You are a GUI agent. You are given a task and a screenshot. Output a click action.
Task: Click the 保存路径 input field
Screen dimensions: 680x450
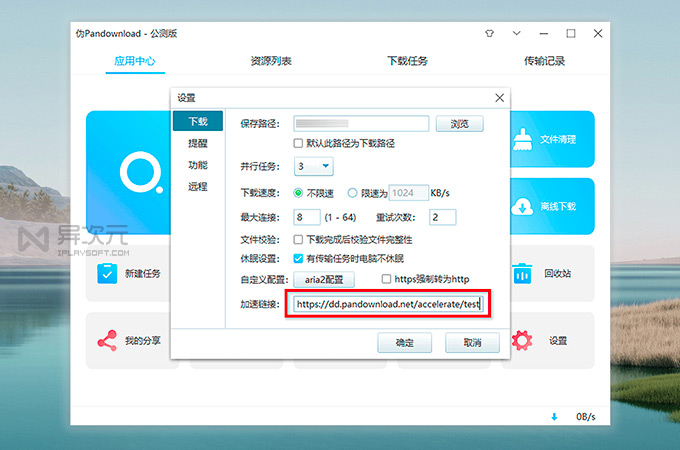tap(361, 124)
